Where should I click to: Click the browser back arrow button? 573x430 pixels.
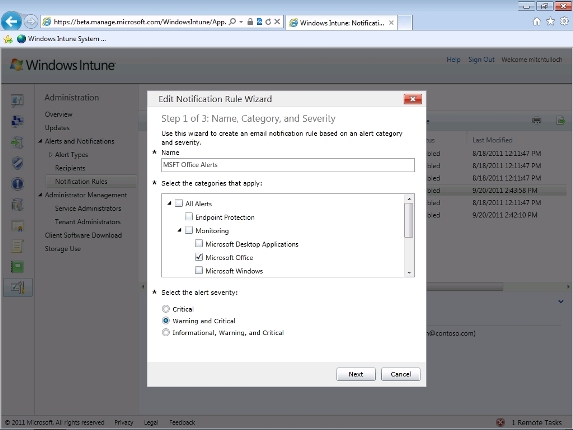(11, 22)
